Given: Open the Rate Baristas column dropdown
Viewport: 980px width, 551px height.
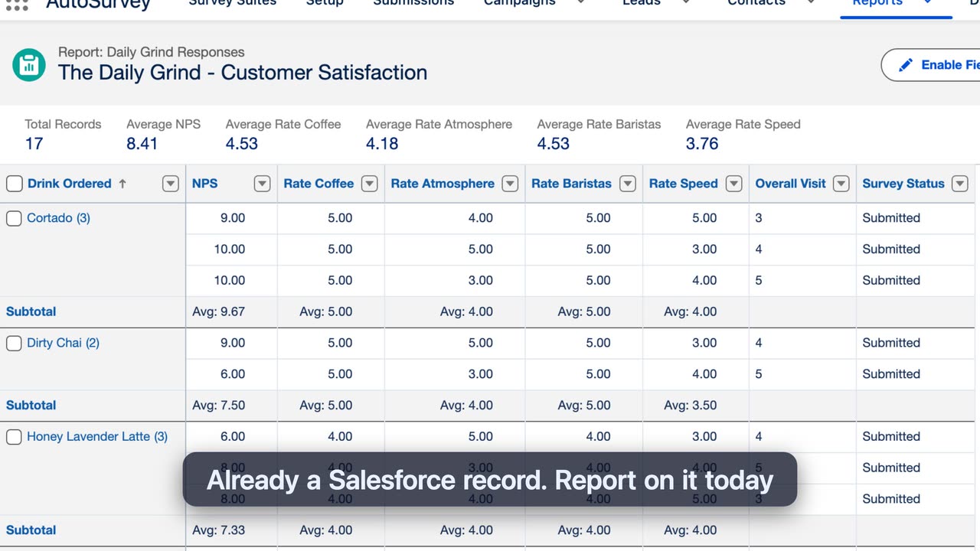Looking at the screenshot, I should click(628, 184).
